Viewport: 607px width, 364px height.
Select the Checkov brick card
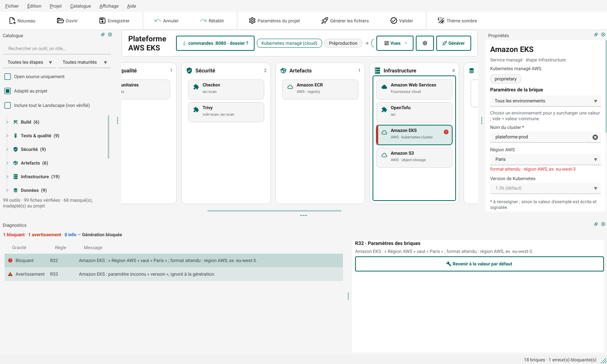click(x=226, y=89)
